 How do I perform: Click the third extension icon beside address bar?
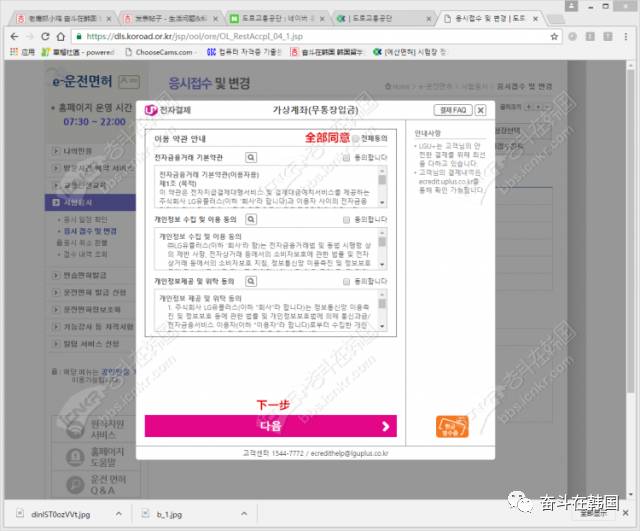[x=608, y=37]
